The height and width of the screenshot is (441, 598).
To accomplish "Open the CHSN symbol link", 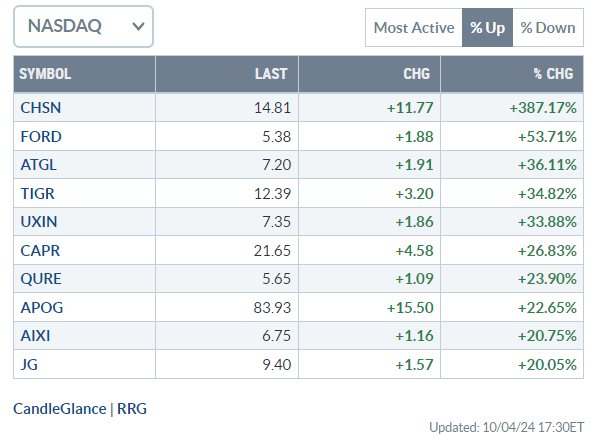I will click(x=41, y=108).
